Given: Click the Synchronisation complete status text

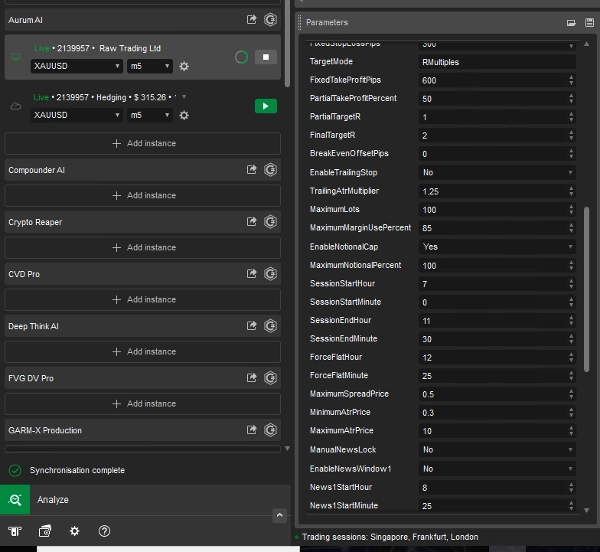Looking at the screenshot, I should coord(77,470).
